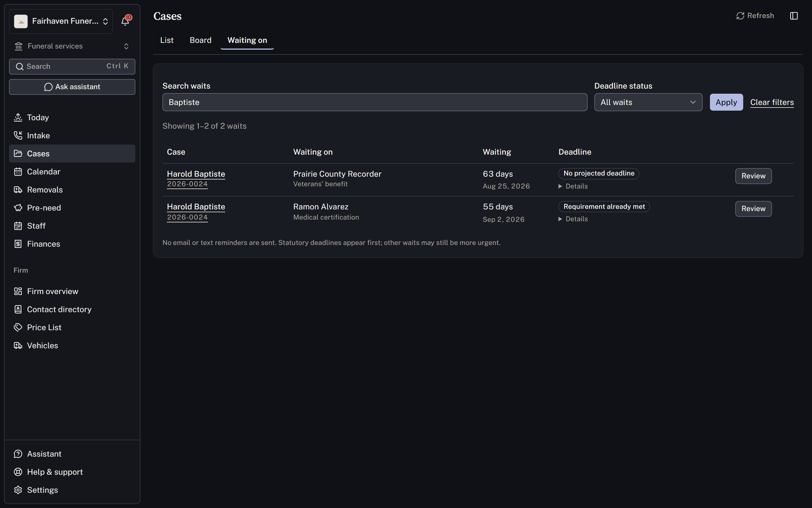812x508 pixels.
Task: Click the "Sep 2, 2026" date
Action: pyautogui.click(x=503, y=219)
